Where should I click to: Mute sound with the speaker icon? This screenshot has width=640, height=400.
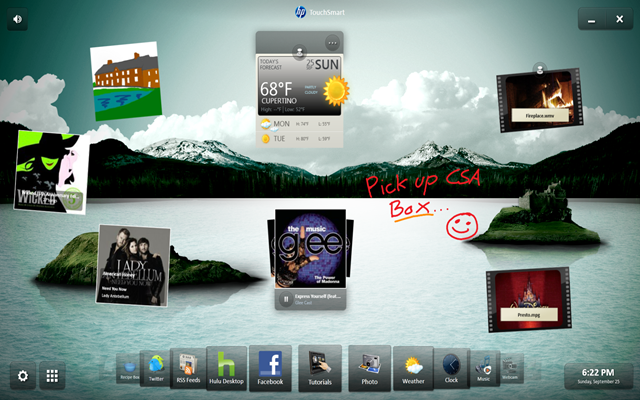point(18,19)
